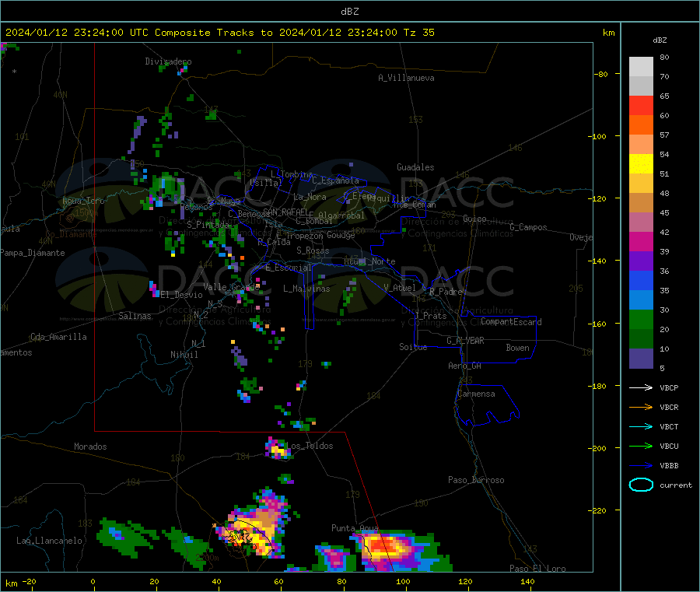Image resolution: width=700 pixels, height=592 pixels.
Task: Click the Valle_Grande map label
Action: click(x=231, y=286)
